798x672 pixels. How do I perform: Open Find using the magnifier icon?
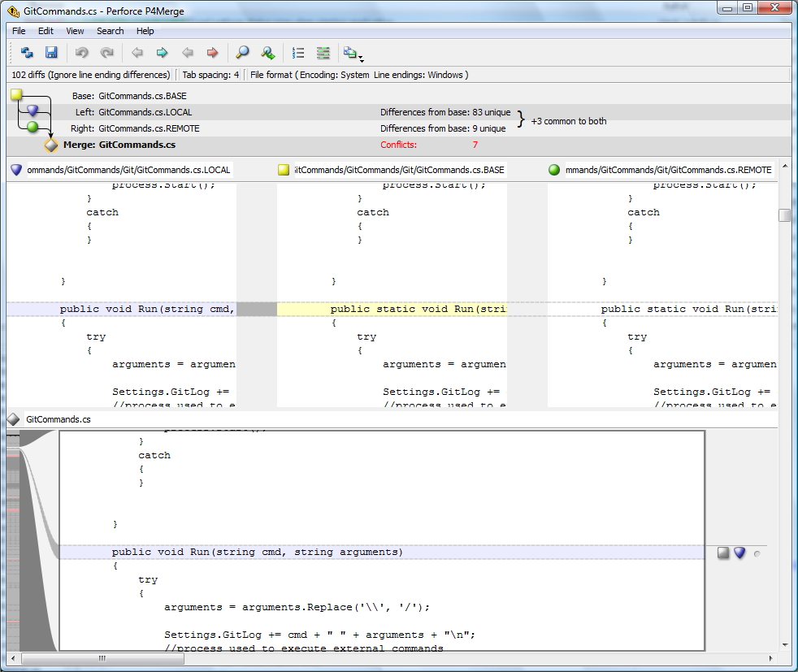click(x=242, y=52)
